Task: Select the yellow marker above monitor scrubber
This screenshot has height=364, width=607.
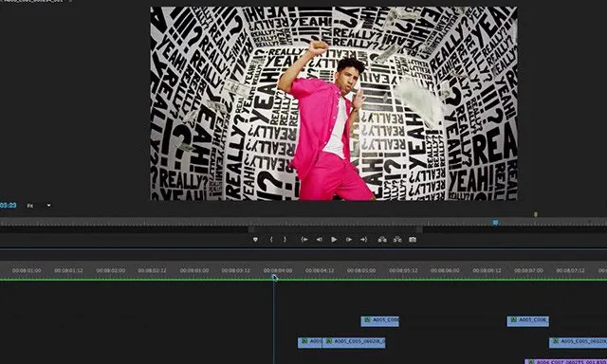Action: [536, 214]
